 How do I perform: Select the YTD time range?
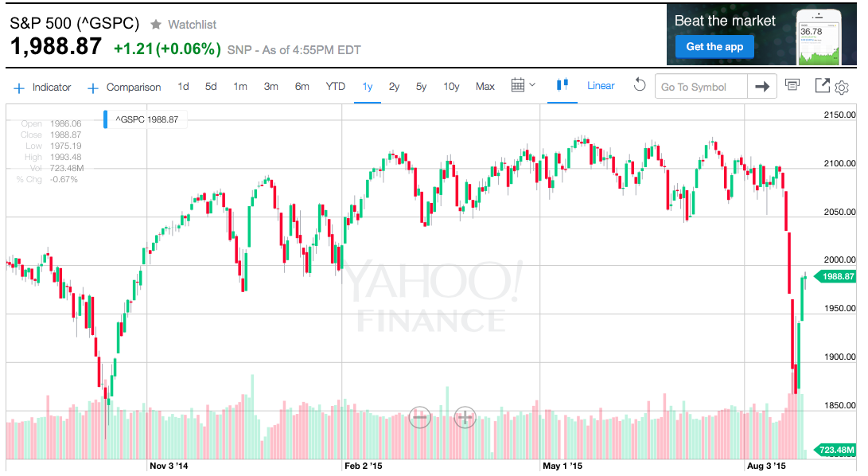tap(336, 87)
